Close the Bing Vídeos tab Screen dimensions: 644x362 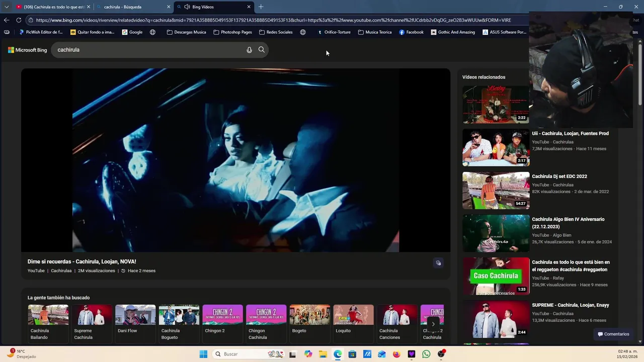[249, 7]
